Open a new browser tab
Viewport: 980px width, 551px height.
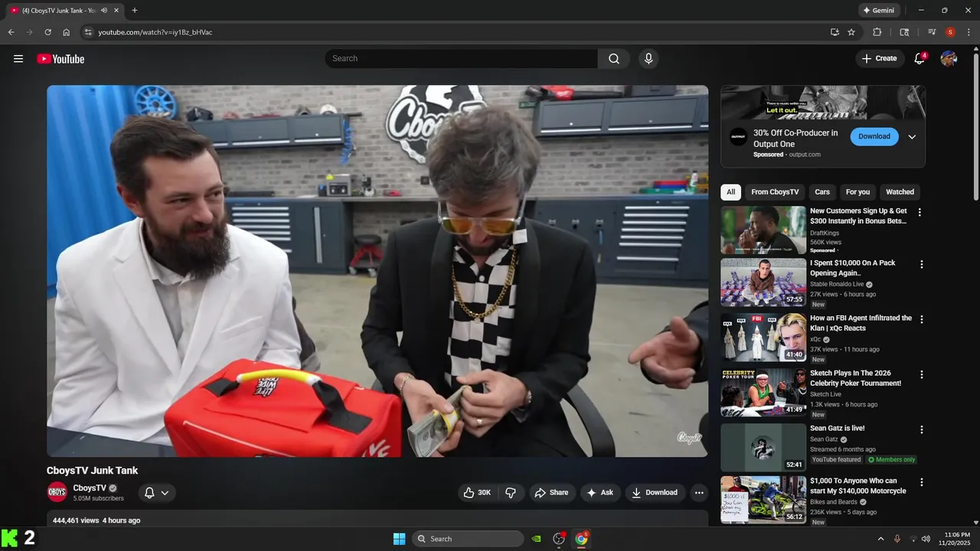click(135, 11)
